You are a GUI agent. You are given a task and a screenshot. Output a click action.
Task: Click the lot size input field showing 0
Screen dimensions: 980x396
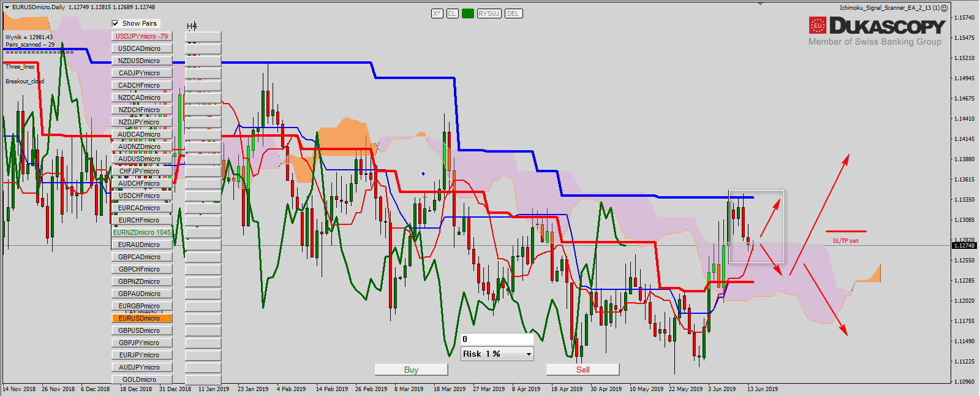(497, 339)
